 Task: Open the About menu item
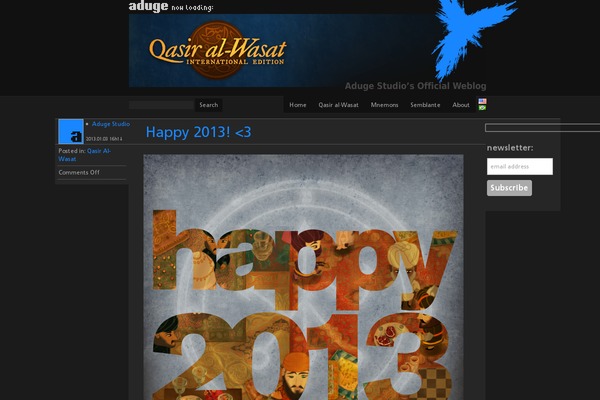[x=461, y=105]
